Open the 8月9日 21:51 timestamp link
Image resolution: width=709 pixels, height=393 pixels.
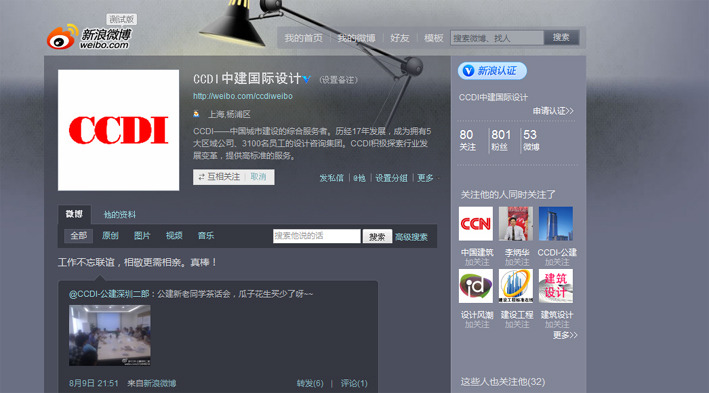(x=94, y=383)
